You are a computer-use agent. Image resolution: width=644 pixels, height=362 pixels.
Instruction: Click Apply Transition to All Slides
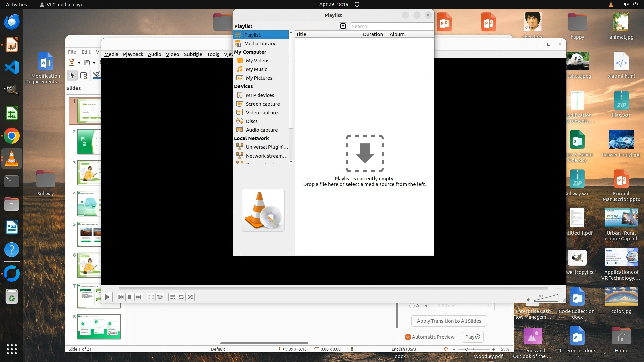coord(449,321)
